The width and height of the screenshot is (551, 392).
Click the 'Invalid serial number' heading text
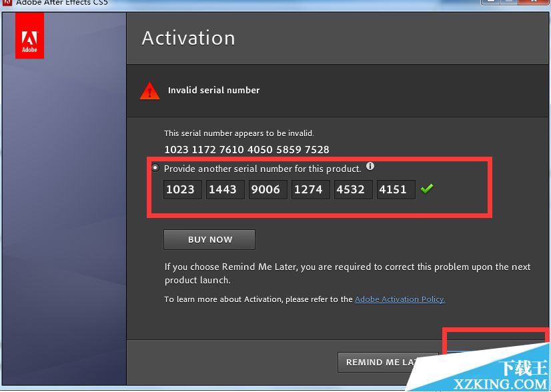point(213,90)
